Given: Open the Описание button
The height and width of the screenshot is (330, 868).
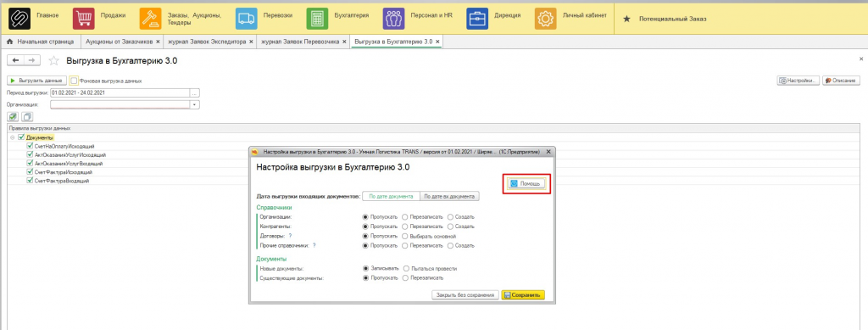Looking at the screenshot, I should [x=841, y=81].
